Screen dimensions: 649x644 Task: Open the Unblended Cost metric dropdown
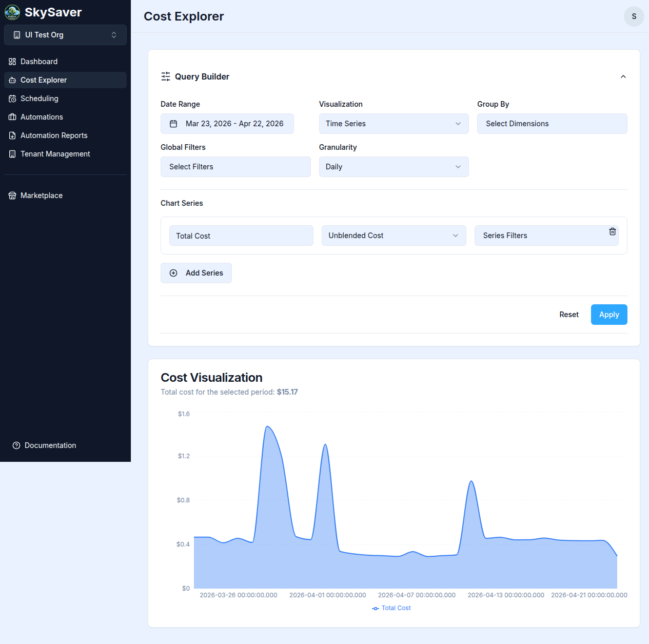coord(394,236)
